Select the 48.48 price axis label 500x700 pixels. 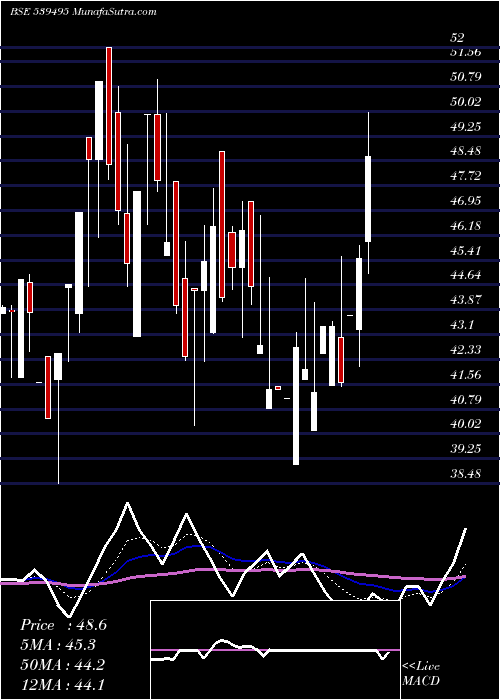click(x=466, y=151)
